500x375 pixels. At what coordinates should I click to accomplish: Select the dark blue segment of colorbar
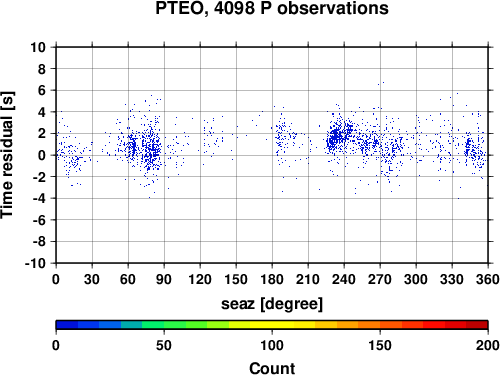[x=67, y=324]
